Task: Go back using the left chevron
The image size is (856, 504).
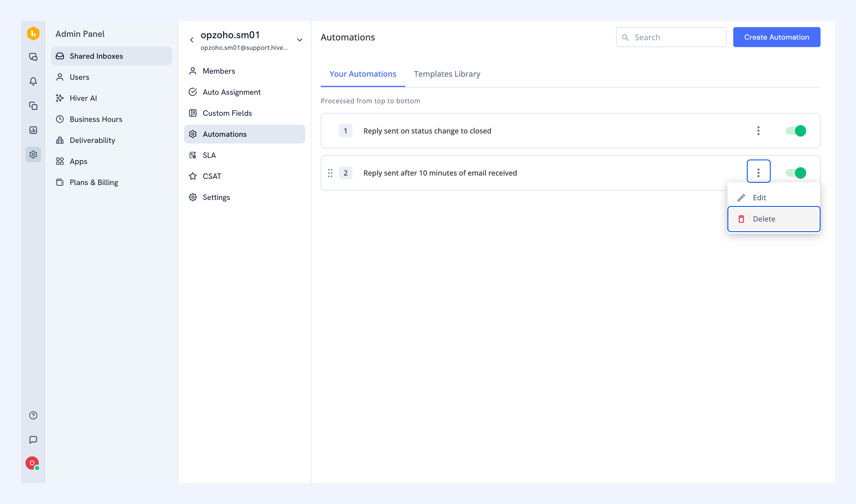Action: [192, 40]
